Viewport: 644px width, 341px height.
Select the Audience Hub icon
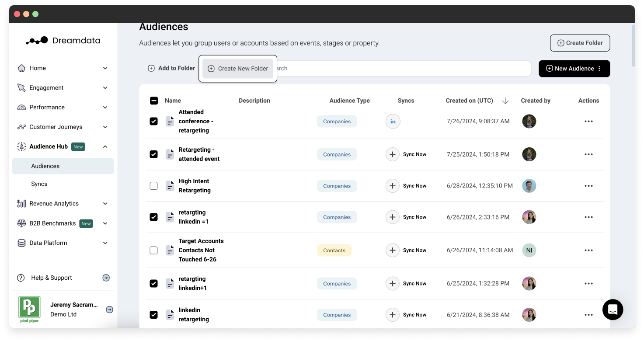21,146
